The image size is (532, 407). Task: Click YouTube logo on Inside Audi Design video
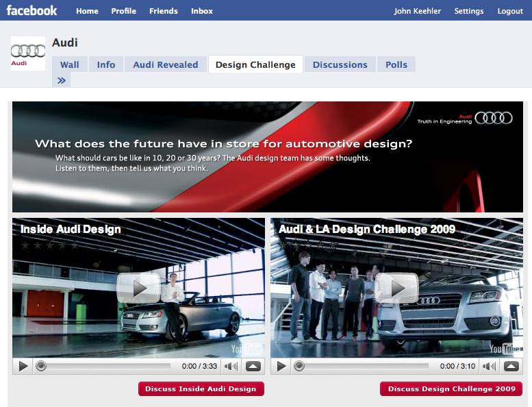click(246, 349)
